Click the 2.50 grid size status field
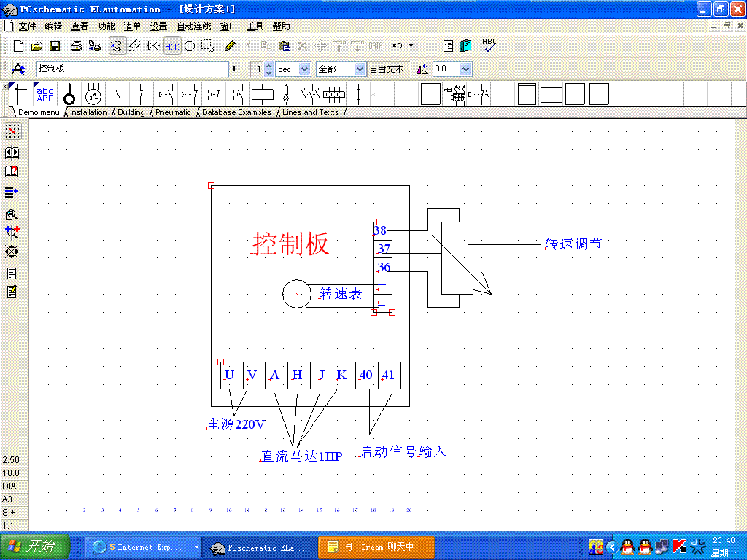This screenshot has width=747, height=560. [15, 460]
